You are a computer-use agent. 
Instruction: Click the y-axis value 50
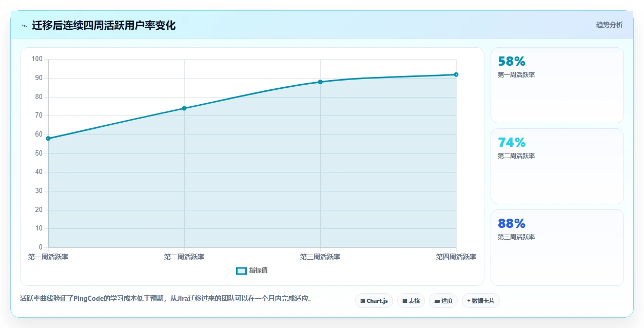[x=39, y=153]
